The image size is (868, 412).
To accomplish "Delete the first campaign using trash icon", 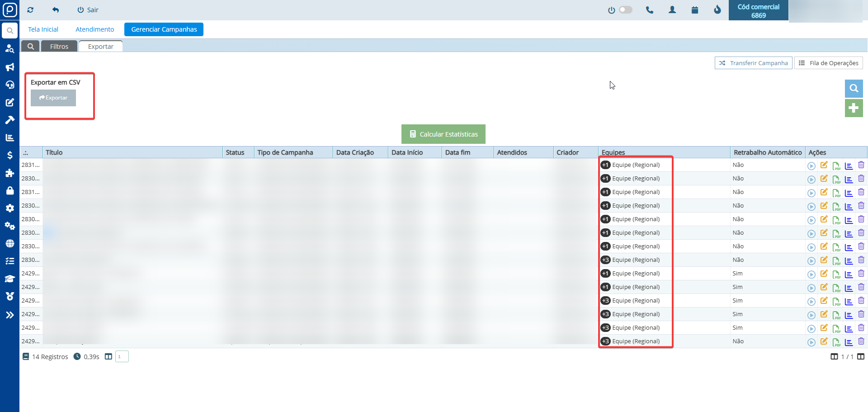I will (x=861, y=165).
